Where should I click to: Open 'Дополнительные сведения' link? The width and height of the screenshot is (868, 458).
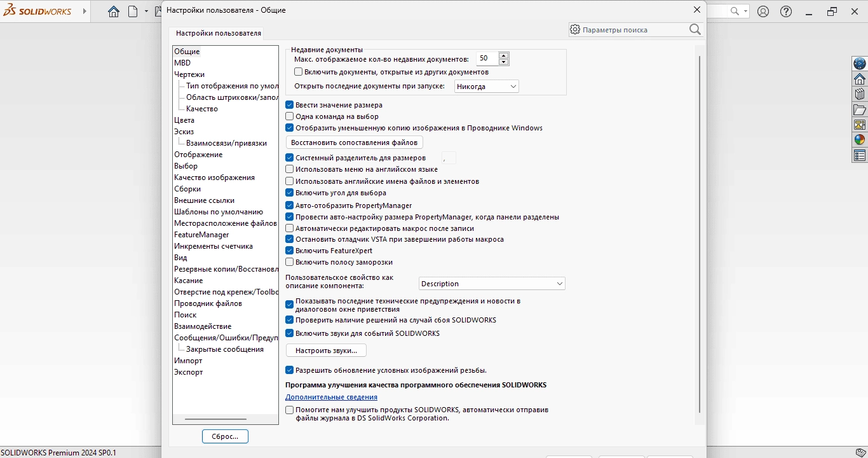click(x=332, y=397)
